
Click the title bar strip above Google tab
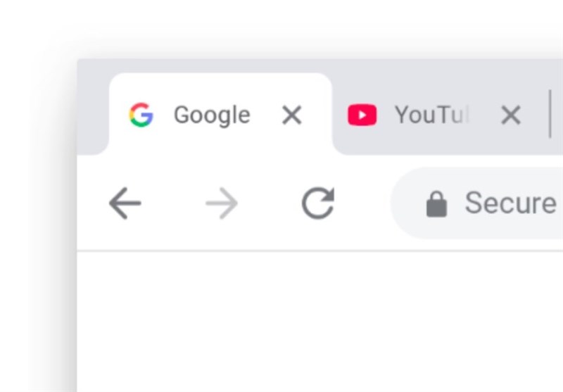pyautogui.click(x=218, y=65)
